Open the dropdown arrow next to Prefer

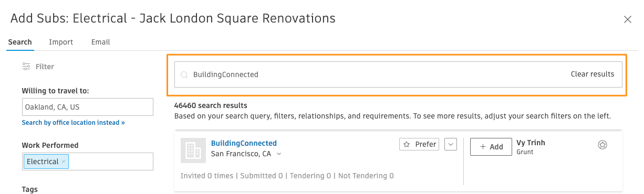451,144
